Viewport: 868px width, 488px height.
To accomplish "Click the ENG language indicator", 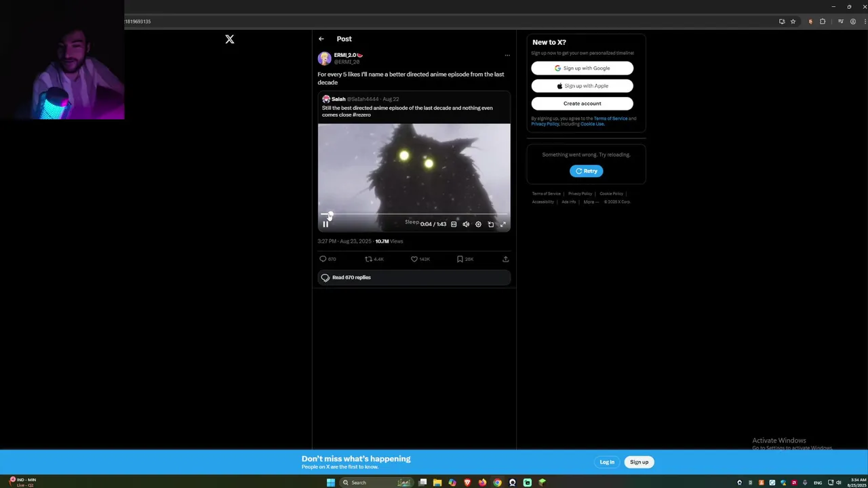I will 818,483.
